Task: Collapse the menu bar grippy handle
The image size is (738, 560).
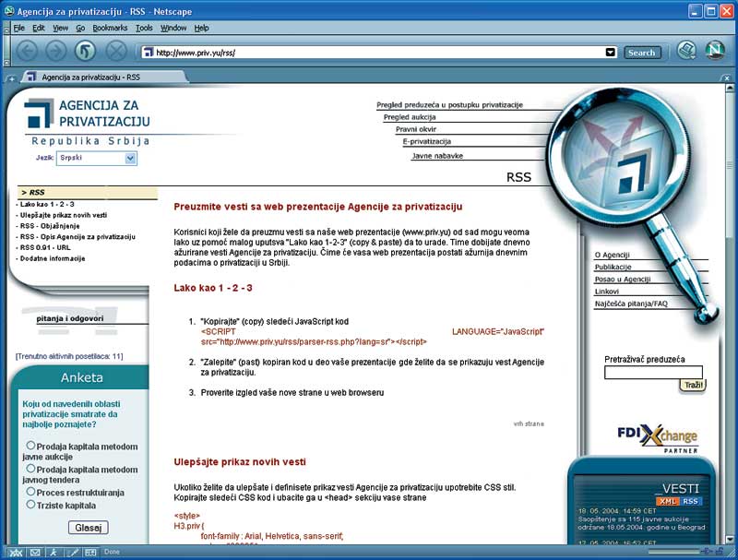Action: coord(6,28)
